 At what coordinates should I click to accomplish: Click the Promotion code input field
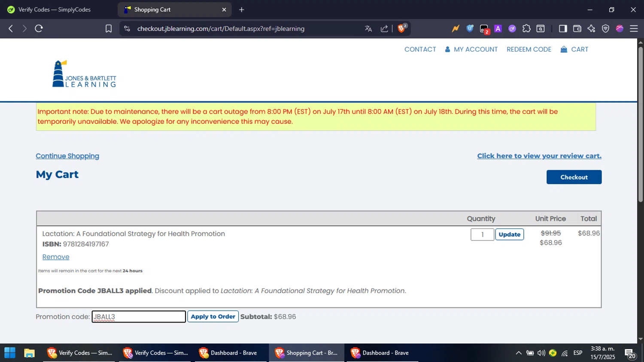point(139,317)
